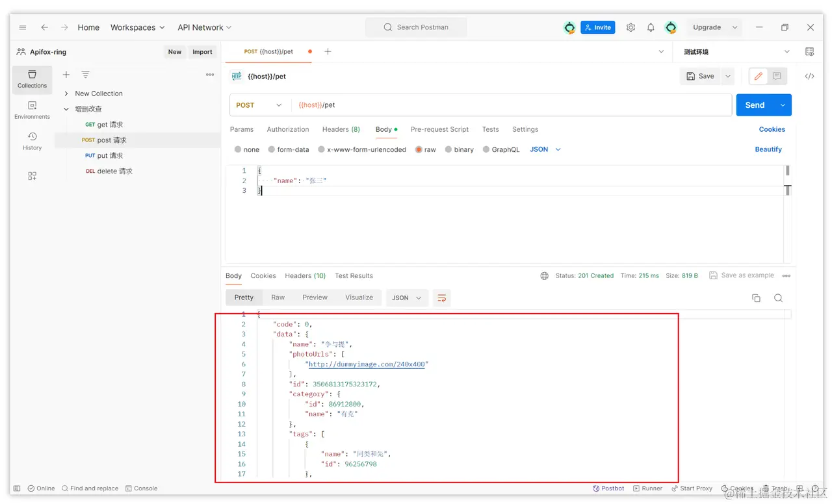Open the History sidebar panel
Screen dimensions: 832x504
[x=32, y=141]
